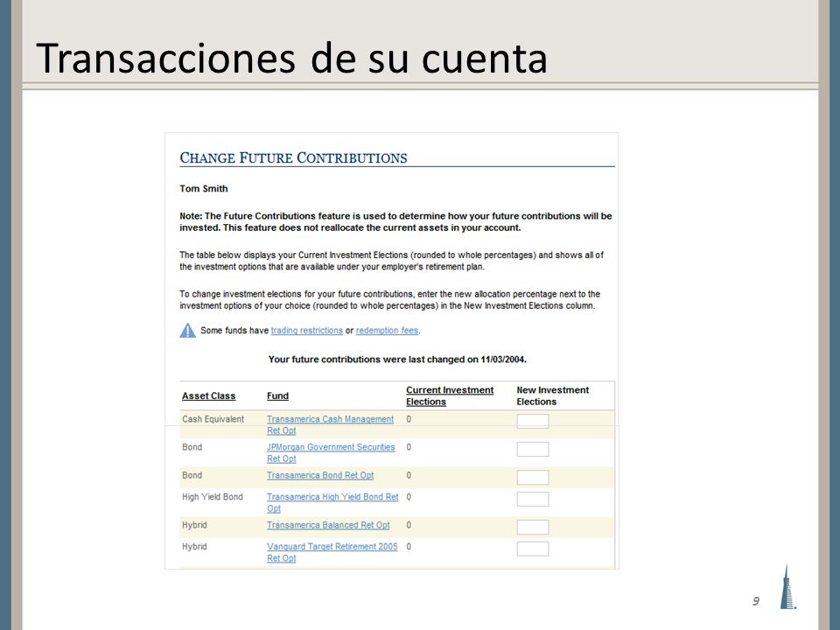Open Transamerica Balanced Ret Opt fund
This screenshot has width=840, height=630.
coord(328,525)
